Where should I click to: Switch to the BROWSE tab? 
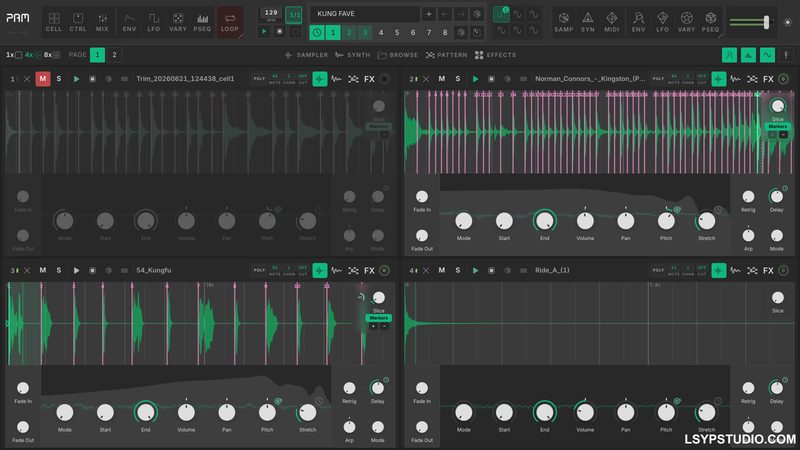click(x=397, y=55)
